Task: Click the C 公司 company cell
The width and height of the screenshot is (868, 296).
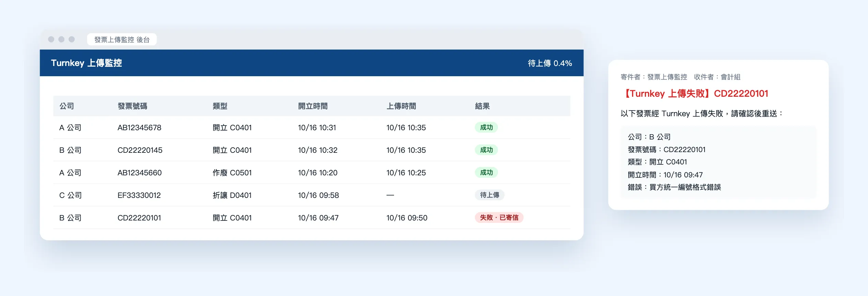Action: click(70, 196)
